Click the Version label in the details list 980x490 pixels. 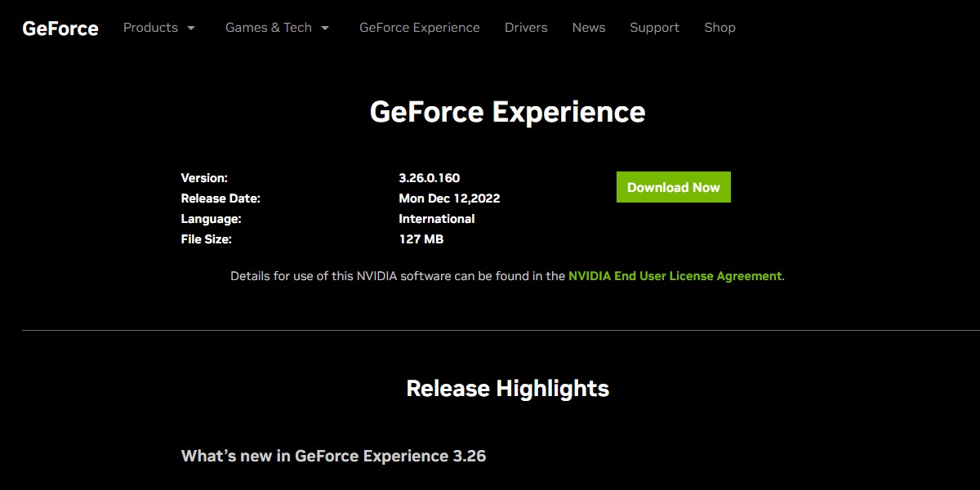coord(205,177)
